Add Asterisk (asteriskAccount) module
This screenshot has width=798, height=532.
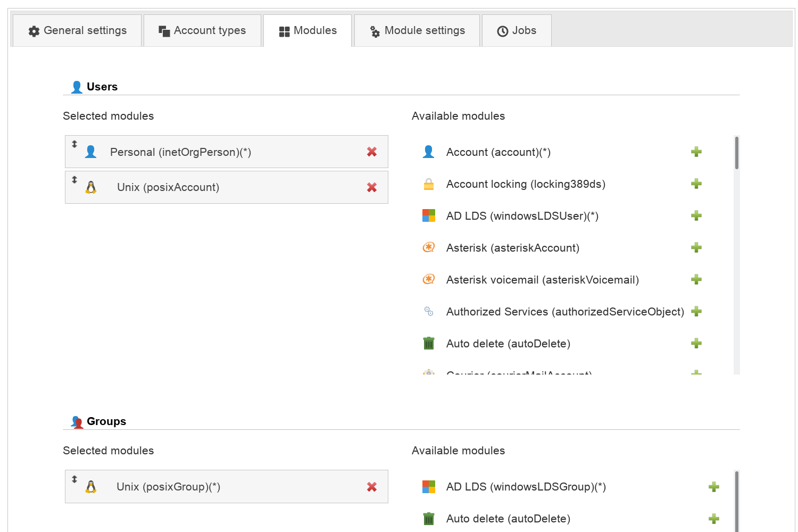(x=696, y=247)
